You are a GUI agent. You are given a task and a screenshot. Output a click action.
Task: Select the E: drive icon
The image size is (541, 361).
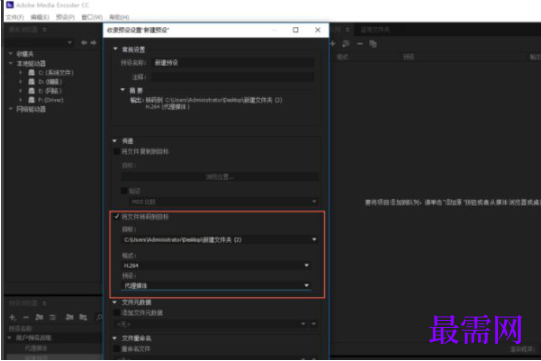[31, 90]
